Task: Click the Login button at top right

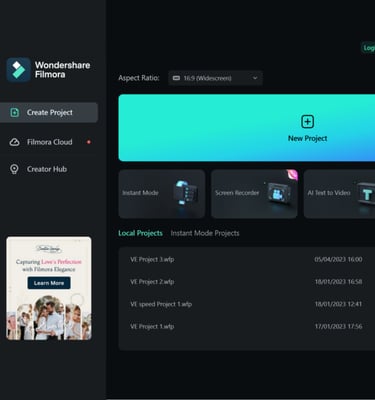Action: pyautogui.click(x=368, y=48)
